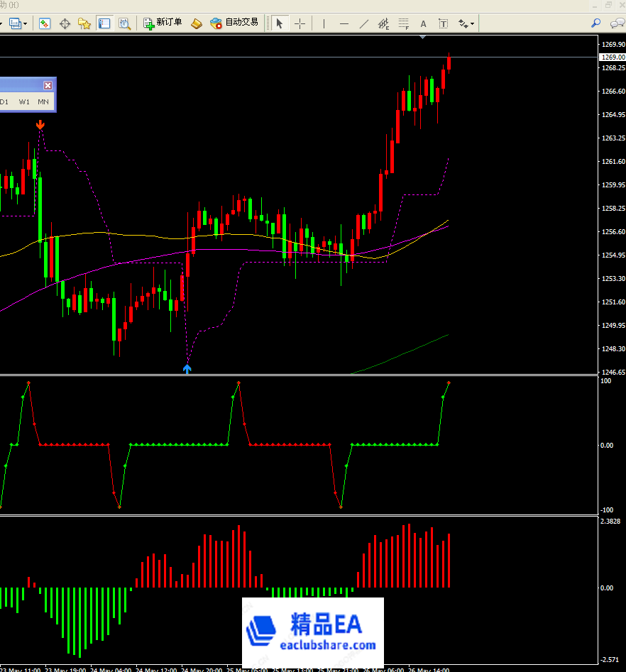Switch chart to W1 timeframe

(x=24, y=102)
